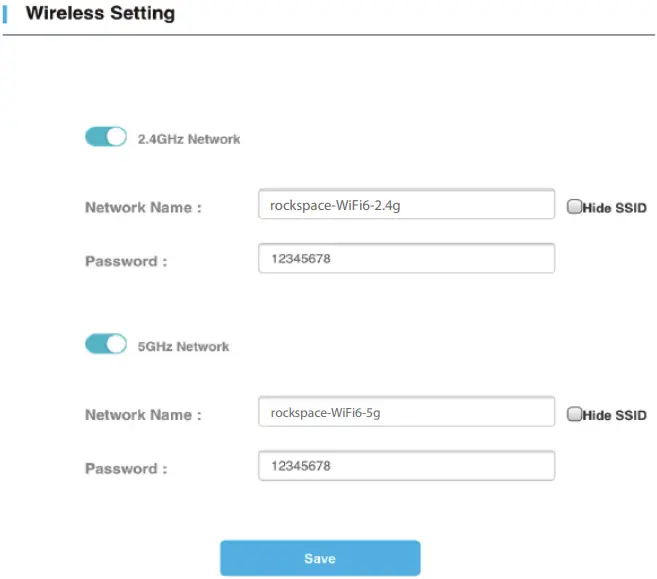Click the blue accent bar beside Wireless Setting

click(x=6, y=14)
